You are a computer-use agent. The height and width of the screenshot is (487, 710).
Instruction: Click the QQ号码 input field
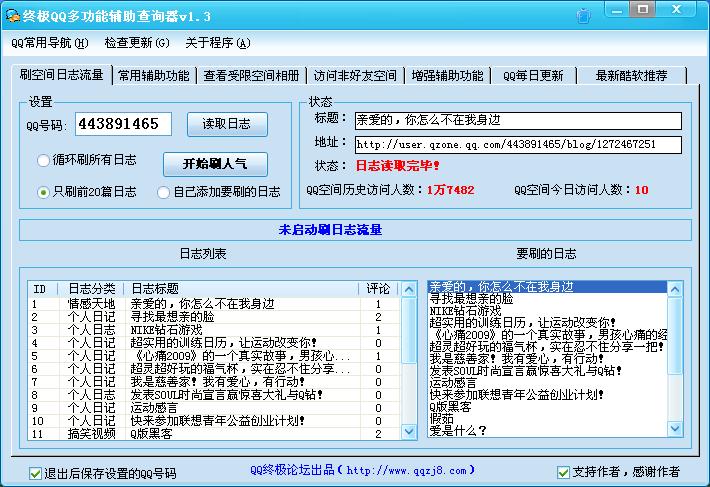tap(123, 124)
